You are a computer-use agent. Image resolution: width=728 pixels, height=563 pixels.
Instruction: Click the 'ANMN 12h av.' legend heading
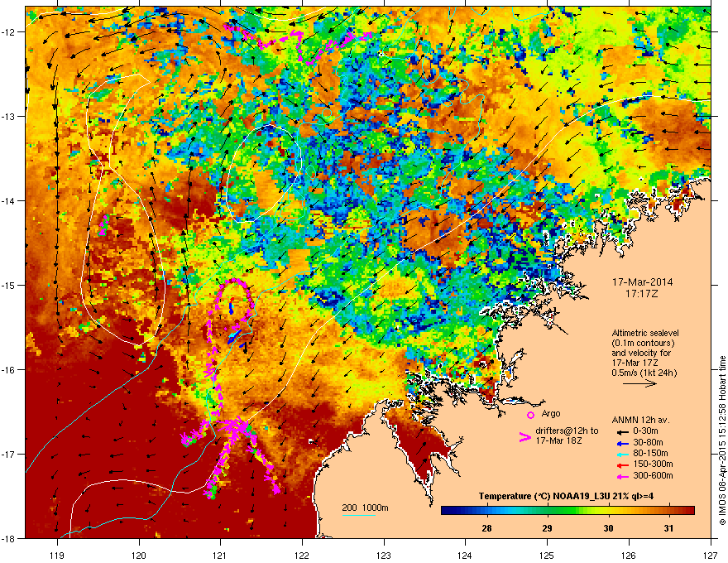(640, 420)
